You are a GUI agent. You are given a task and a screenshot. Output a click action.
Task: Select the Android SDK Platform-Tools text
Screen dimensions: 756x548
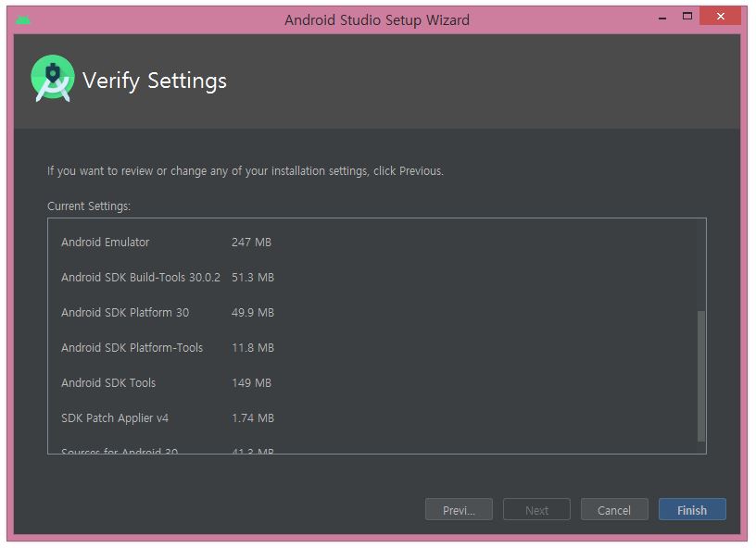[132, 347]
